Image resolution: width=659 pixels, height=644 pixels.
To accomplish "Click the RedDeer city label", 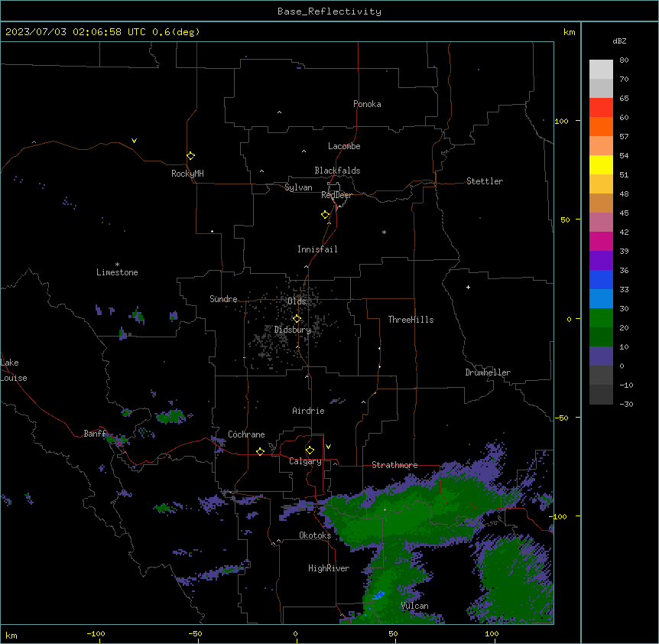I will 336,195.
